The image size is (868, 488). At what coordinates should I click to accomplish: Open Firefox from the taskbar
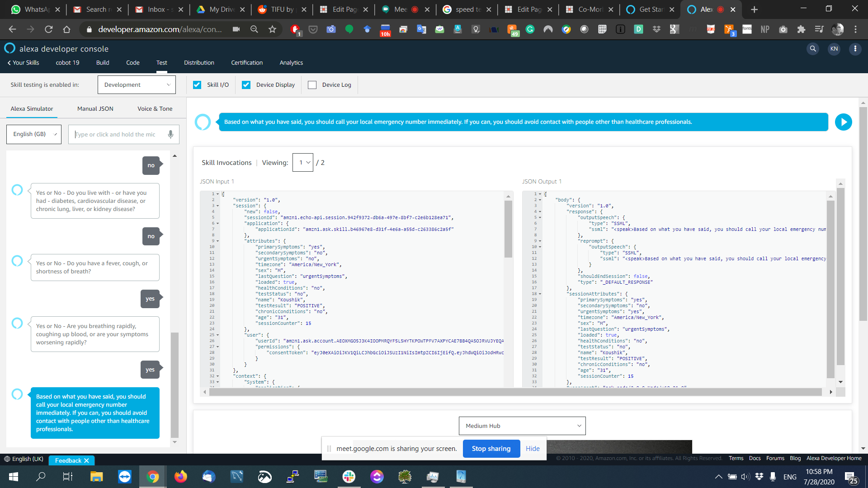coord(180,476)
